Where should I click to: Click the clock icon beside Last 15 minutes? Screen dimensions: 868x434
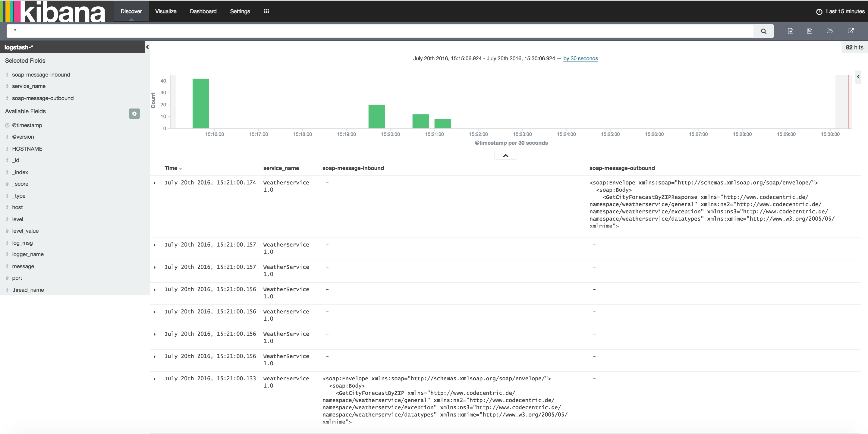(819, 11)
